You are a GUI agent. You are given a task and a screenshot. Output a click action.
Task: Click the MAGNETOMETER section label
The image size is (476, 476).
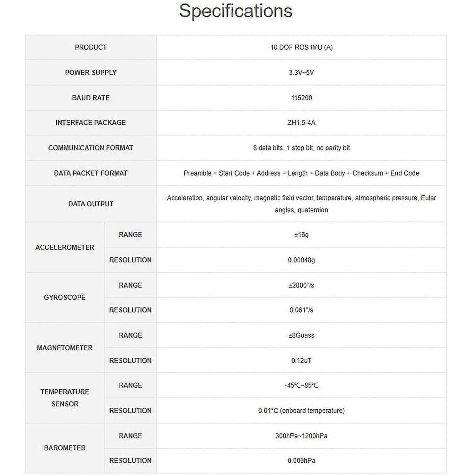(65, 348)
